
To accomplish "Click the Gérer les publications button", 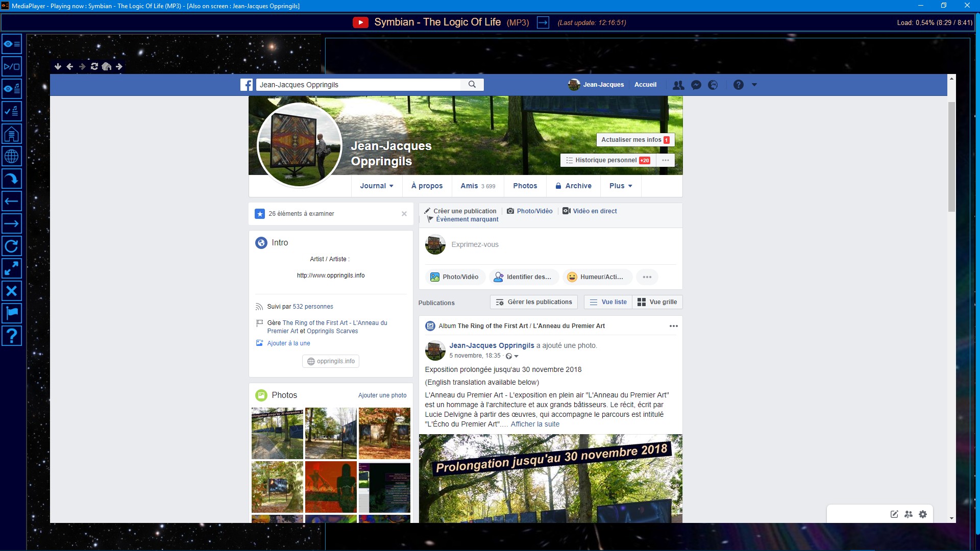I will (x=534, y=302).
